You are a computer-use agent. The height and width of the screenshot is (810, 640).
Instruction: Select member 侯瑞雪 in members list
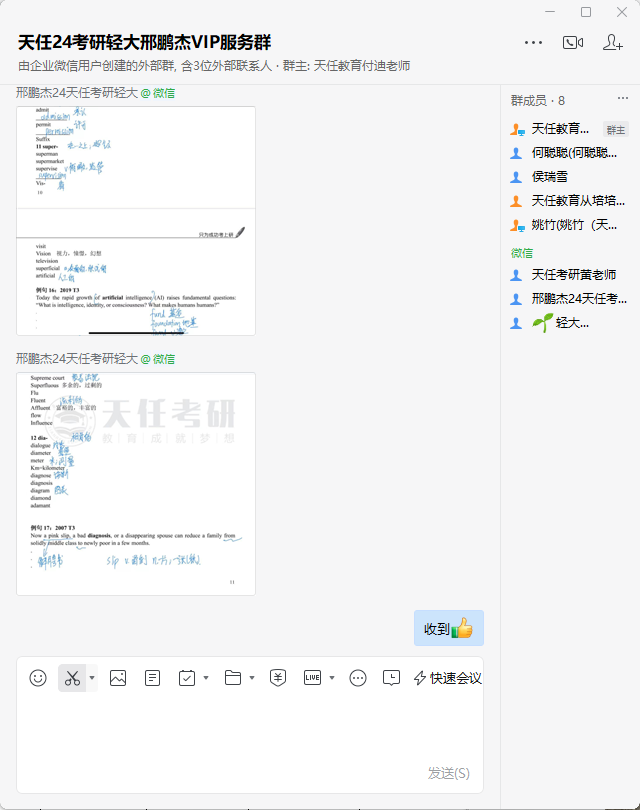pos(551,177)
